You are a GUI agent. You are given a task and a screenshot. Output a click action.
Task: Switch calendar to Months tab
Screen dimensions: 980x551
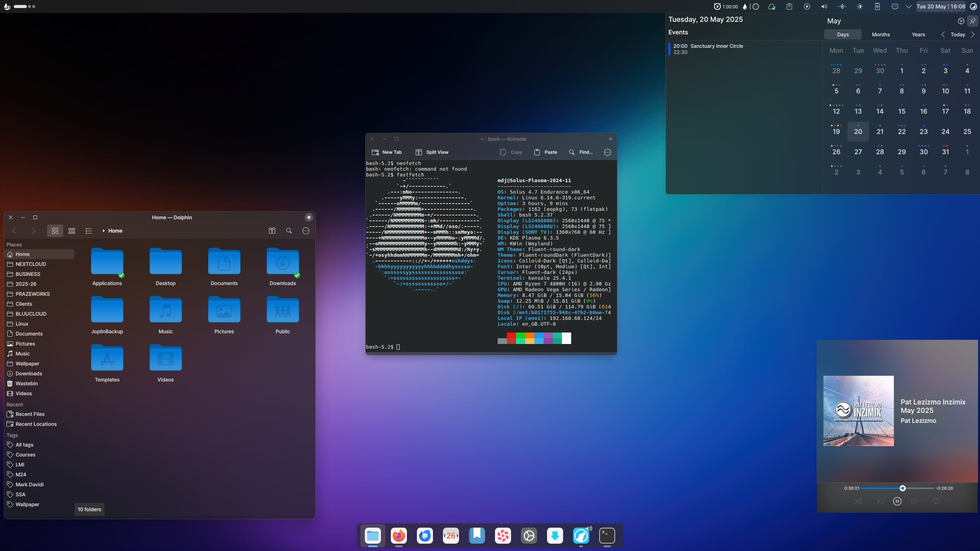pyautogui.click(x=881, y=34)
